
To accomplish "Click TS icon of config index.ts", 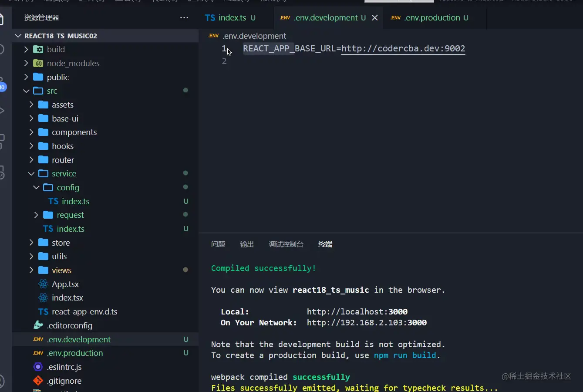I will [53, 201].
